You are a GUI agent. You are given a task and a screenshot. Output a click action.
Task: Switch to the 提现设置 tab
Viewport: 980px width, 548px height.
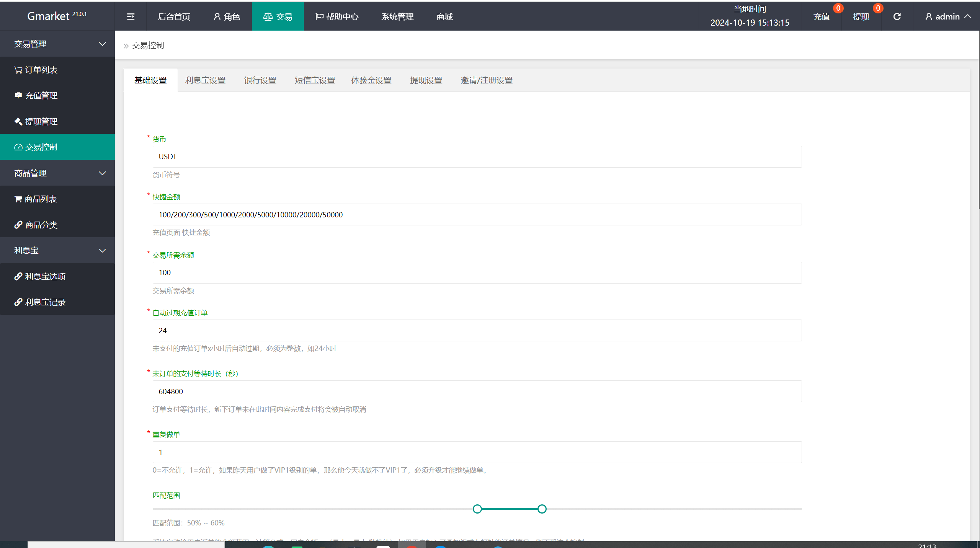click(x=426, y=80)
